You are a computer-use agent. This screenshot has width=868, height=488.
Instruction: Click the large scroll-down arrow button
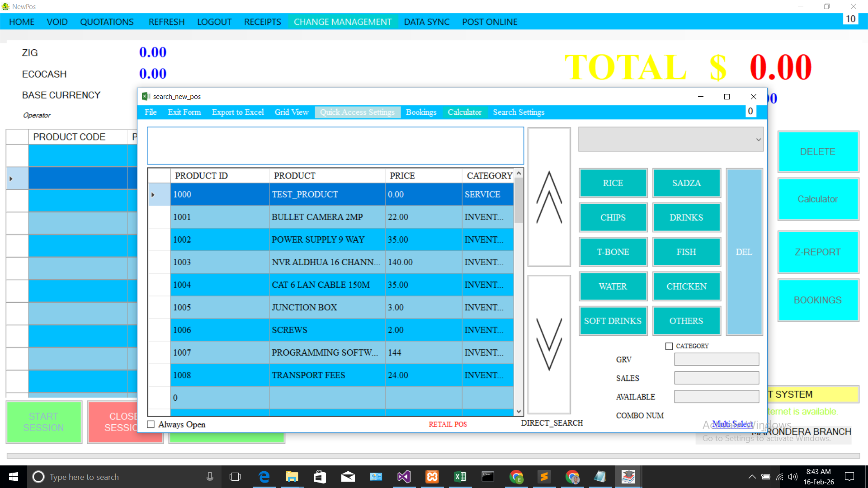click(x=549, y=344)
